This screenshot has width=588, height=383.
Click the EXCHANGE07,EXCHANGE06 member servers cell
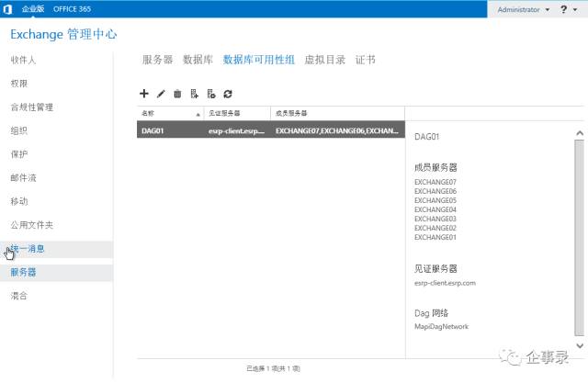tap(337, 130)
